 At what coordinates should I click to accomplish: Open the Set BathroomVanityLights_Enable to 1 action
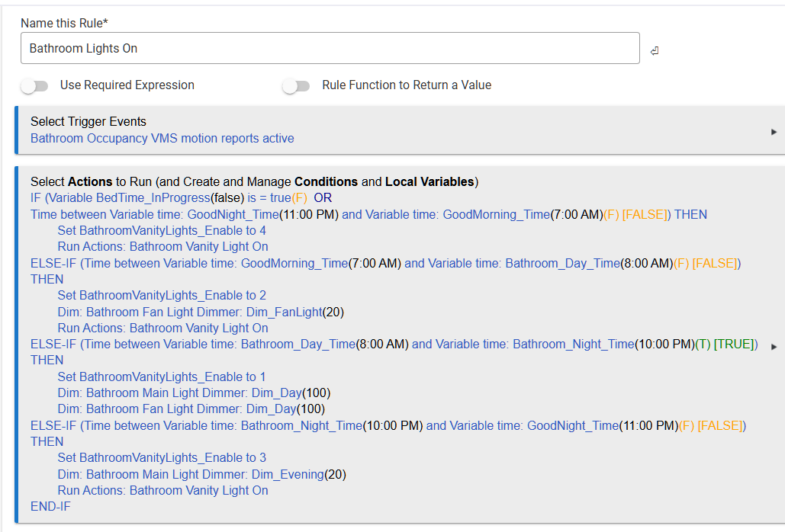[162, 377]
